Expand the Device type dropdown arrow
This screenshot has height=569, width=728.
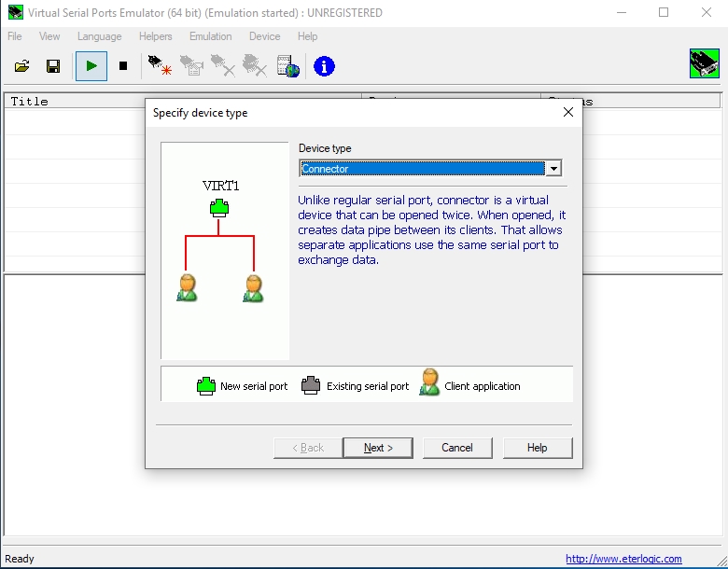553,169
